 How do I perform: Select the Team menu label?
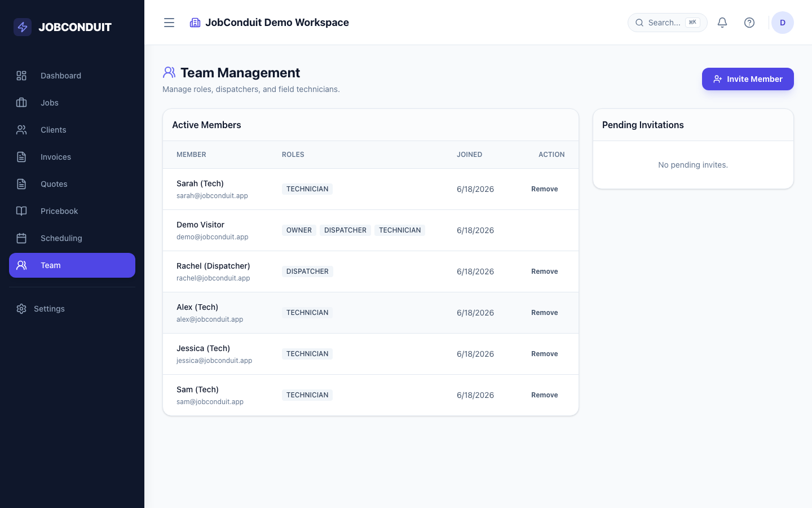point(51,265)
